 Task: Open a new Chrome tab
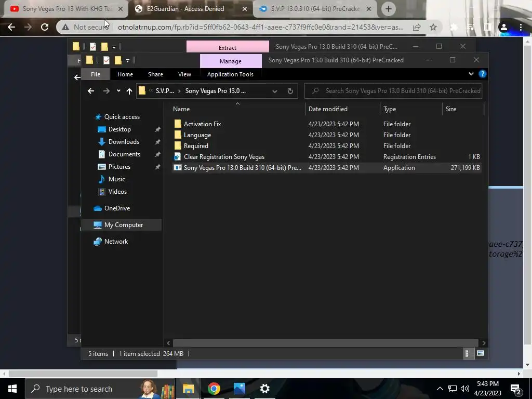389,9
